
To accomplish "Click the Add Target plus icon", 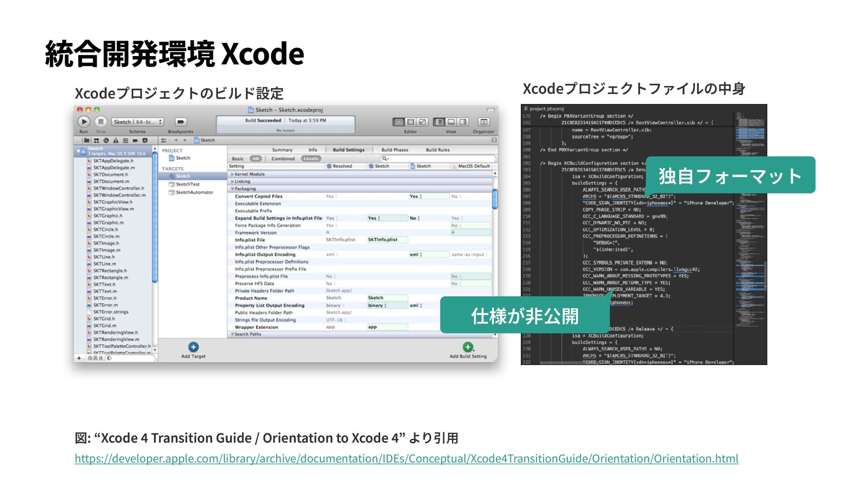I will tap(193, 347).
